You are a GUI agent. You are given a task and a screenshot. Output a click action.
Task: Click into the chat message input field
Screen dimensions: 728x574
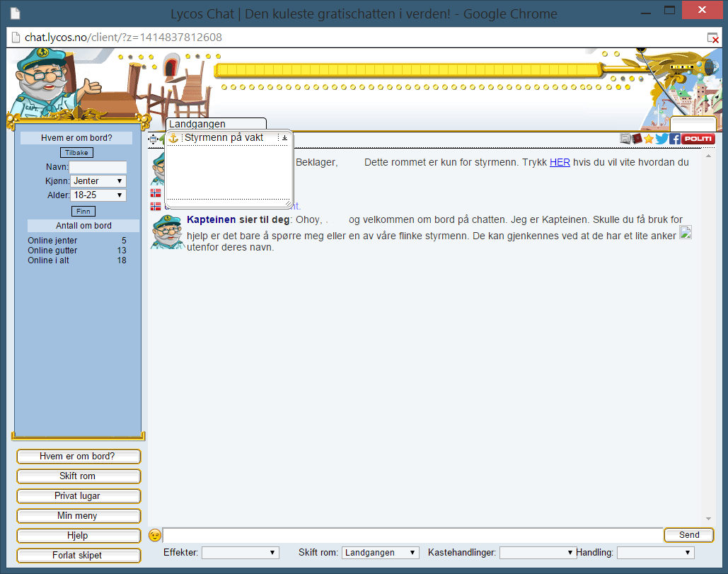412,535
